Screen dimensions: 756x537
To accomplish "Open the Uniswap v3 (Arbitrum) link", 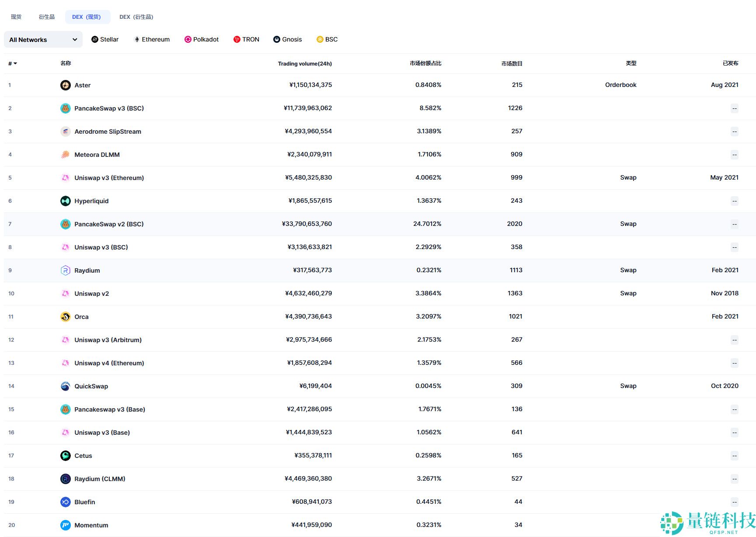I will click(108, 340).
